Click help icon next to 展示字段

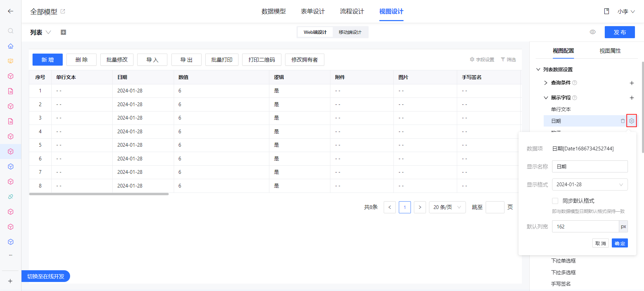575,98
